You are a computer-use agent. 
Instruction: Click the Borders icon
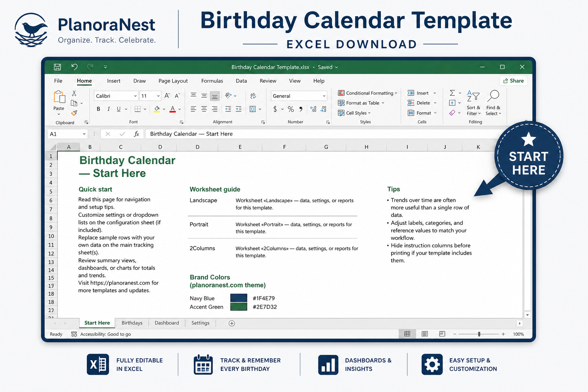[138, 109]
